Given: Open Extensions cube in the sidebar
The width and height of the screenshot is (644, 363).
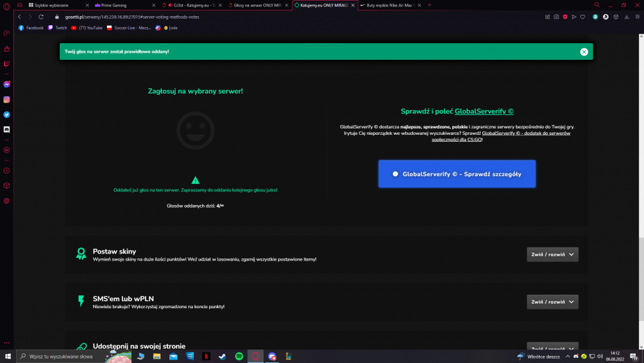Looking at the screenshot, I should coord(6,186).
